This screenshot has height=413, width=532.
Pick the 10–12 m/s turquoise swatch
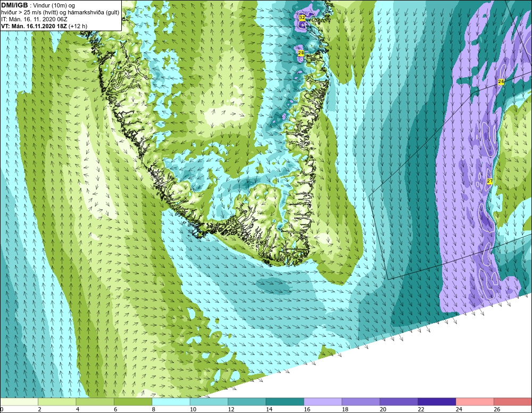(209, 402)
